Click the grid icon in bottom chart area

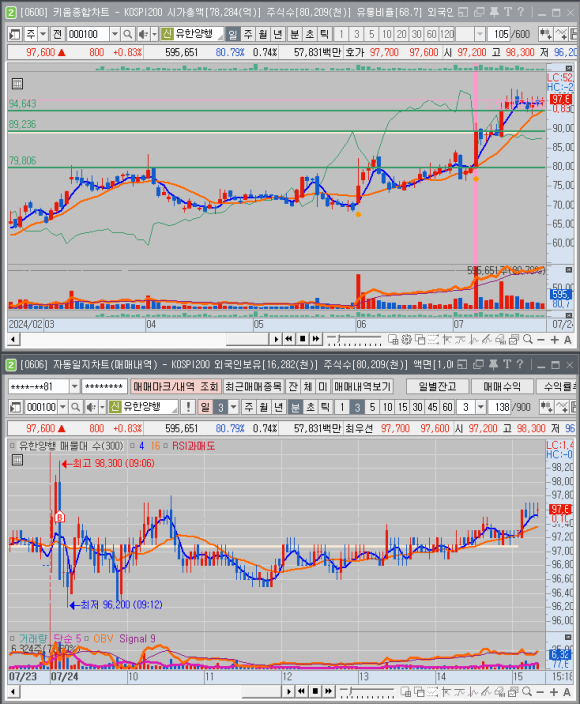click(x=17, y=460)
